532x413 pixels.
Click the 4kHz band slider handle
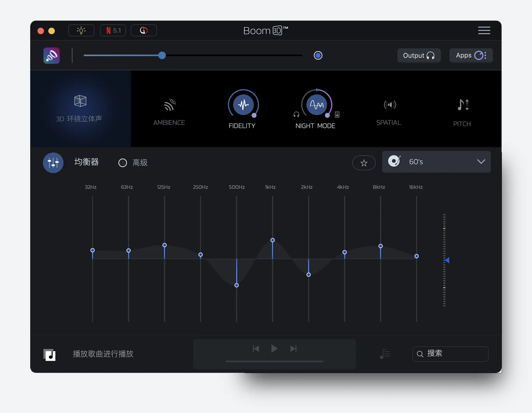(x=345, y=252)
